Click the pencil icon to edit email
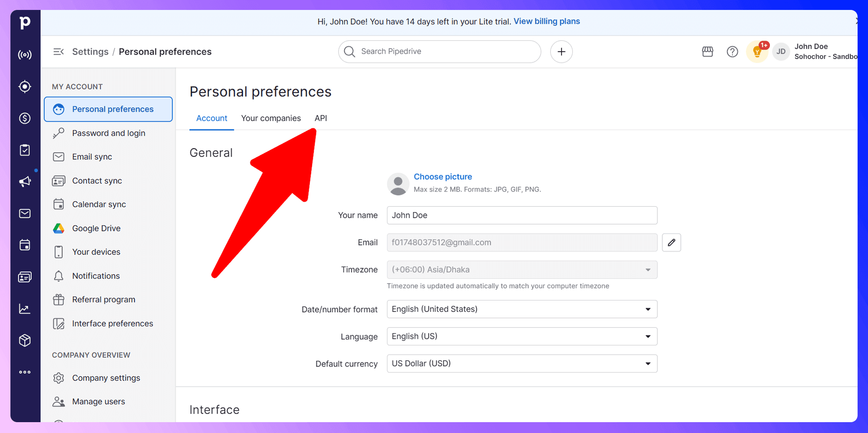 coord(671,243)
